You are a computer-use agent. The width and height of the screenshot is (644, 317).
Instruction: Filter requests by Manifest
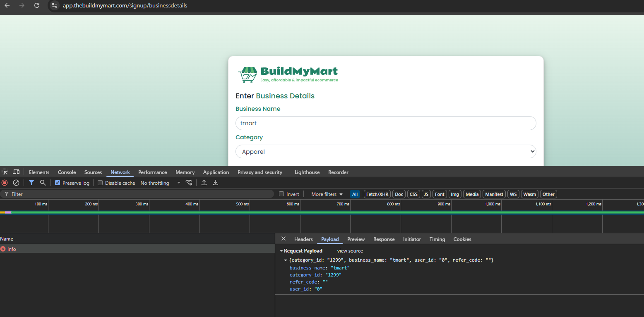tap(494, 194)
